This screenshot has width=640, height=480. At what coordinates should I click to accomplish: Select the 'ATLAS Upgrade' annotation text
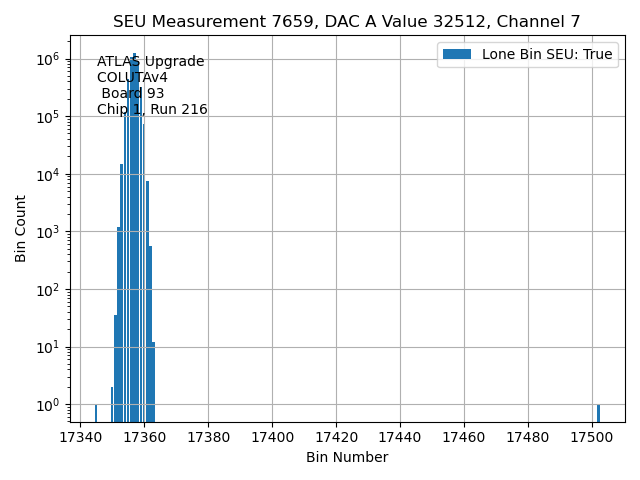(x=151, y=62)
